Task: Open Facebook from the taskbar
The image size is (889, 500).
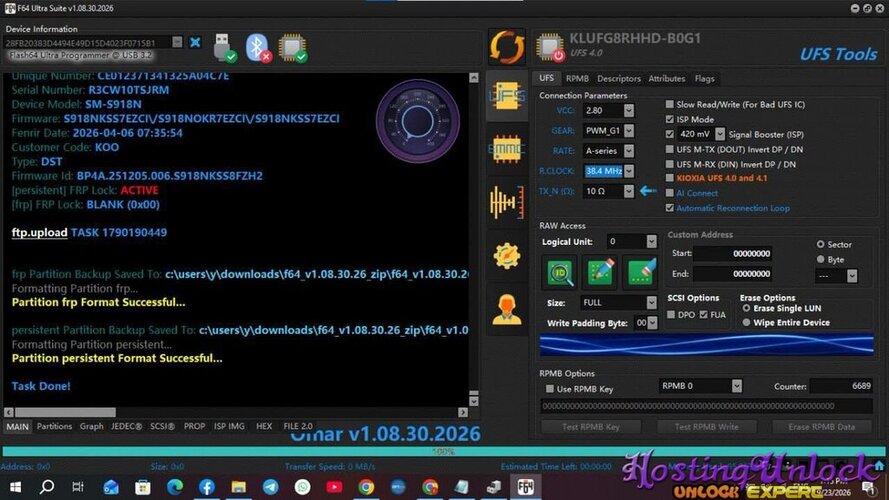Action: coord(206,486)
